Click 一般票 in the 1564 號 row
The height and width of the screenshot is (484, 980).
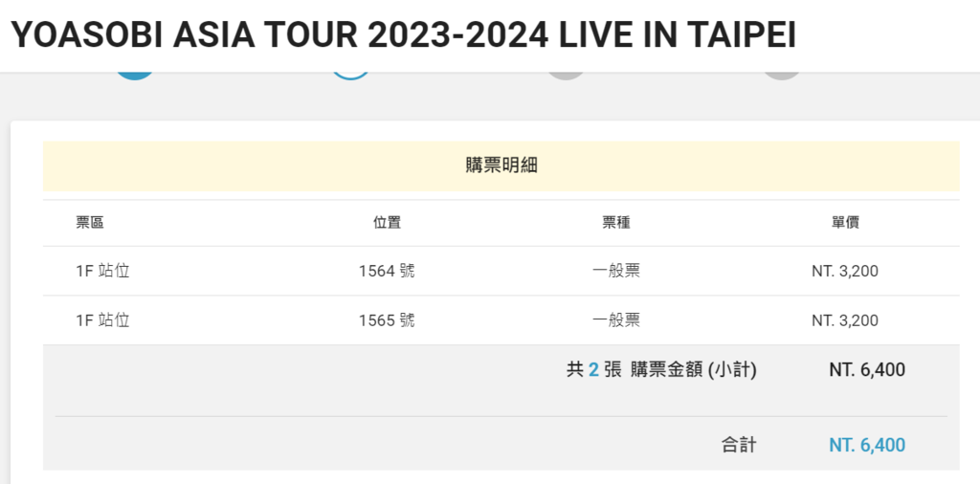pos(616,271)
